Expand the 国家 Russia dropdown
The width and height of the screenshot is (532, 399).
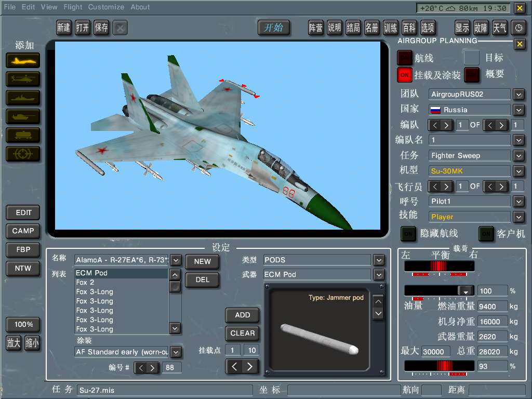518,110
